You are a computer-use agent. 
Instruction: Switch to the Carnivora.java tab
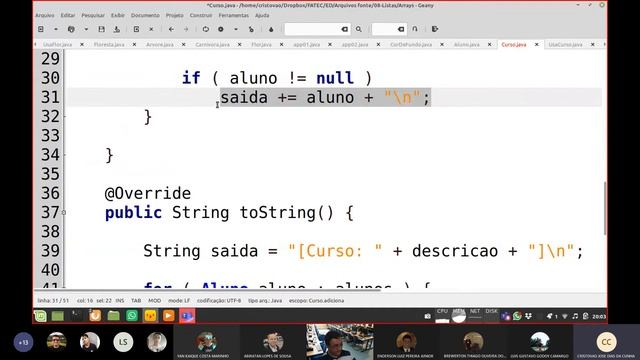coord(212,44)
